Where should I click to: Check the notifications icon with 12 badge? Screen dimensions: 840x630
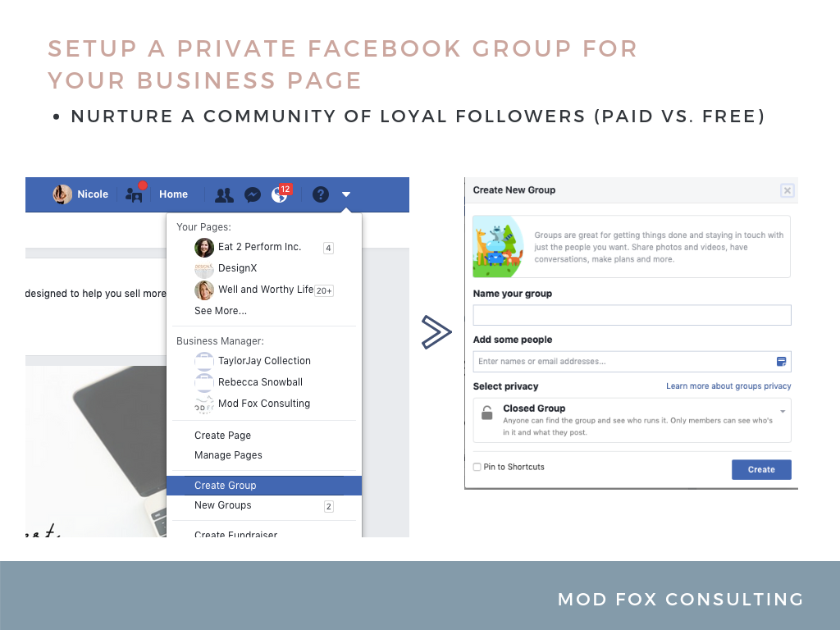[x=281, y=194]
